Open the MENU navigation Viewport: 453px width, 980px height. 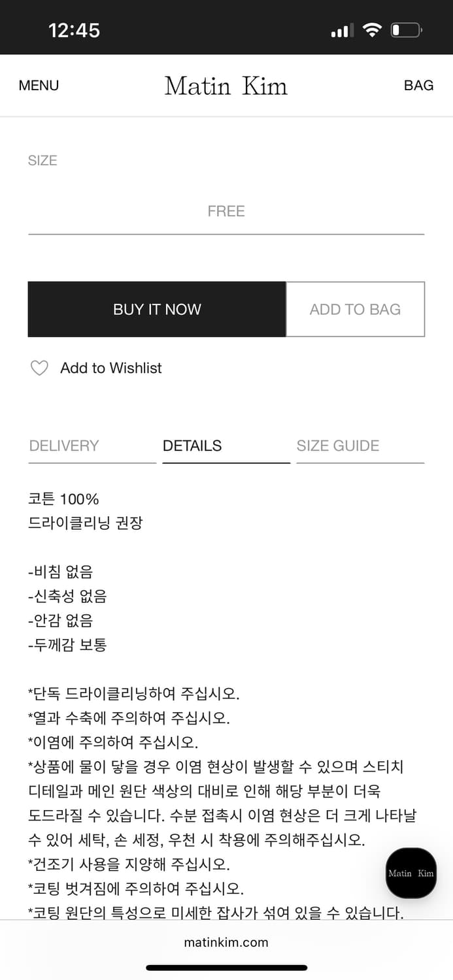39,86
